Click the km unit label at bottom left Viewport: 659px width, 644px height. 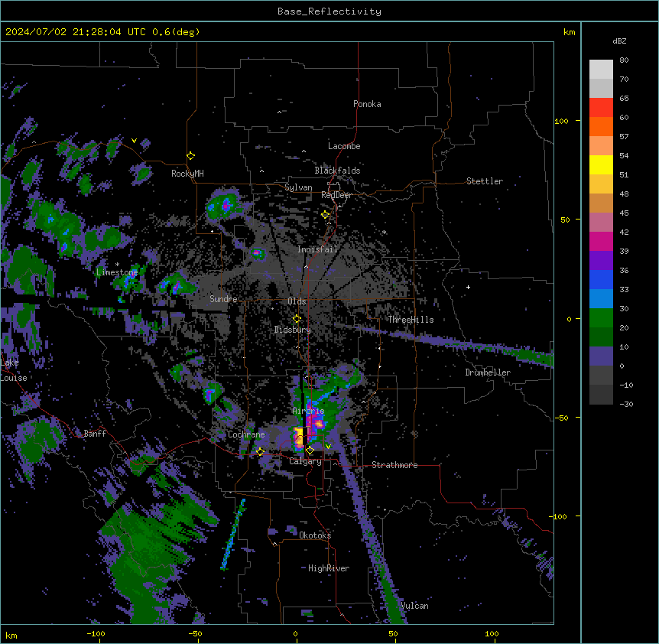click(x=11, y=636)
